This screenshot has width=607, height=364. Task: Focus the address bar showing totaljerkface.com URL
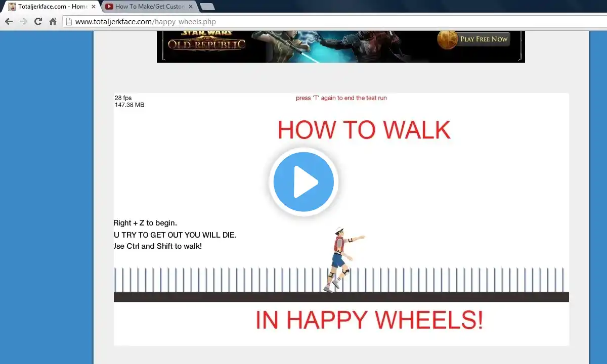(x=334, y=22)
